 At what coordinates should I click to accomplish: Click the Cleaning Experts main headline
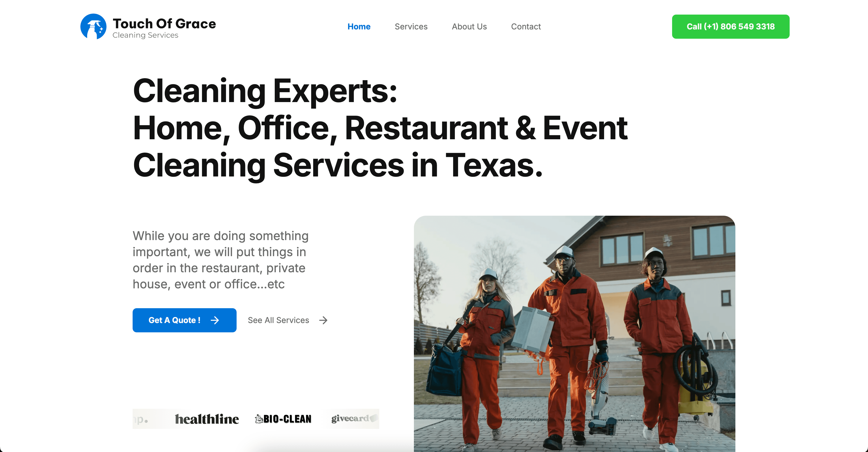[x=380, y=128]
